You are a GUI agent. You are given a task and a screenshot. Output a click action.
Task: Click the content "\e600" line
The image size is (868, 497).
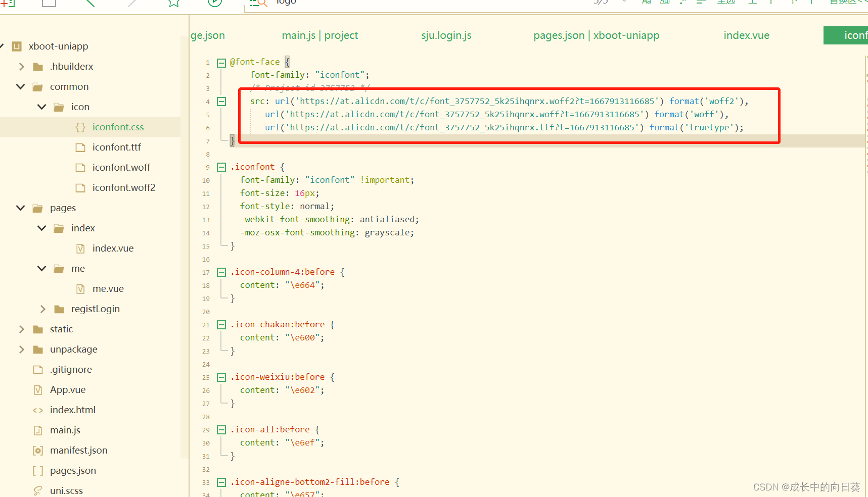pyautogui.click(x=282, y=338)
